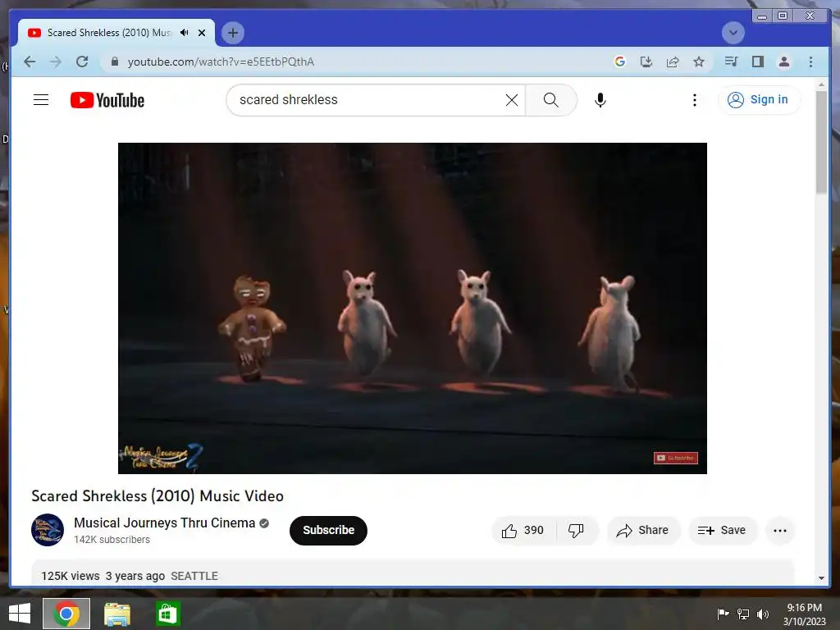Viewport: 840px width, 630px height.
Task: Close the Scared Shrekless tab
Action: tap(202, 33)
